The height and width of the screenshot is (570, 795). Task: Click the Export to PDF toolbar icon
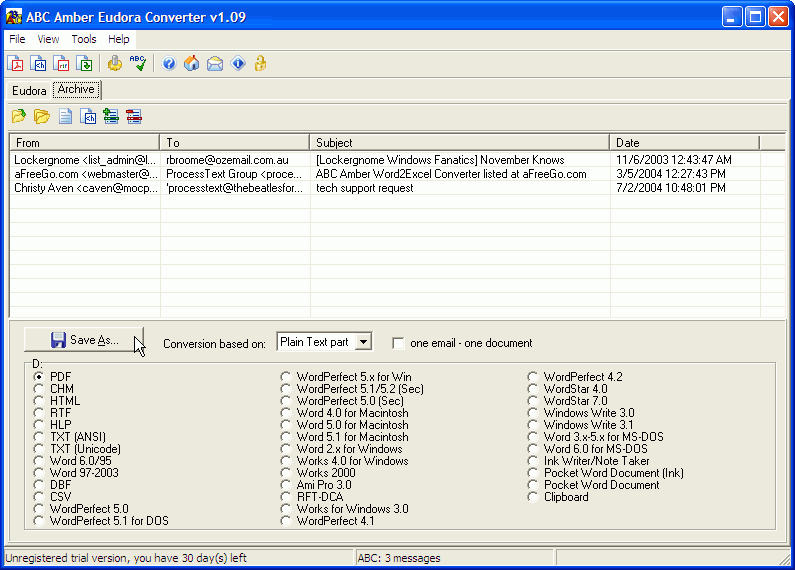(x=15, y=63)
